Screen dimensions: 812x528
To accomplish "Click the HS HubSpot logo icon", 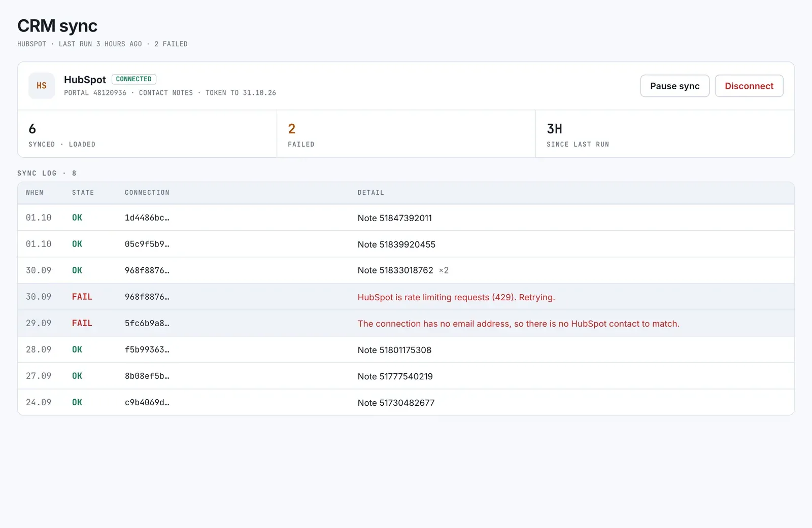I will pos(42,86).
